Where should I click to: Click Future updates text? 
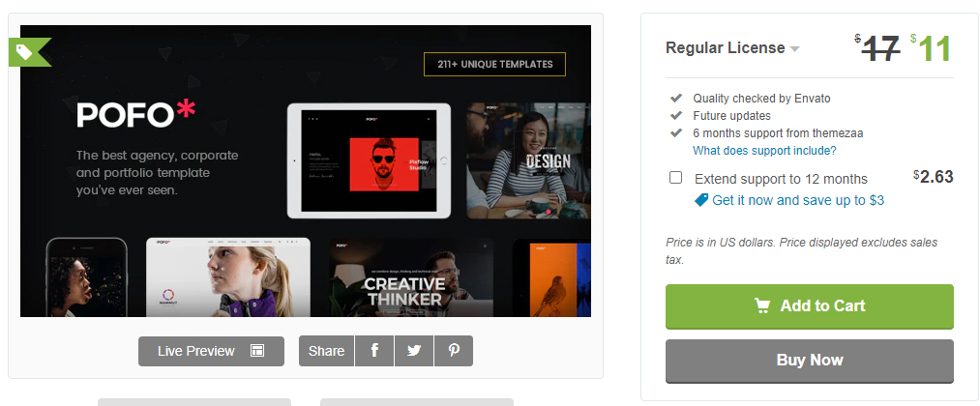point(731,116)
